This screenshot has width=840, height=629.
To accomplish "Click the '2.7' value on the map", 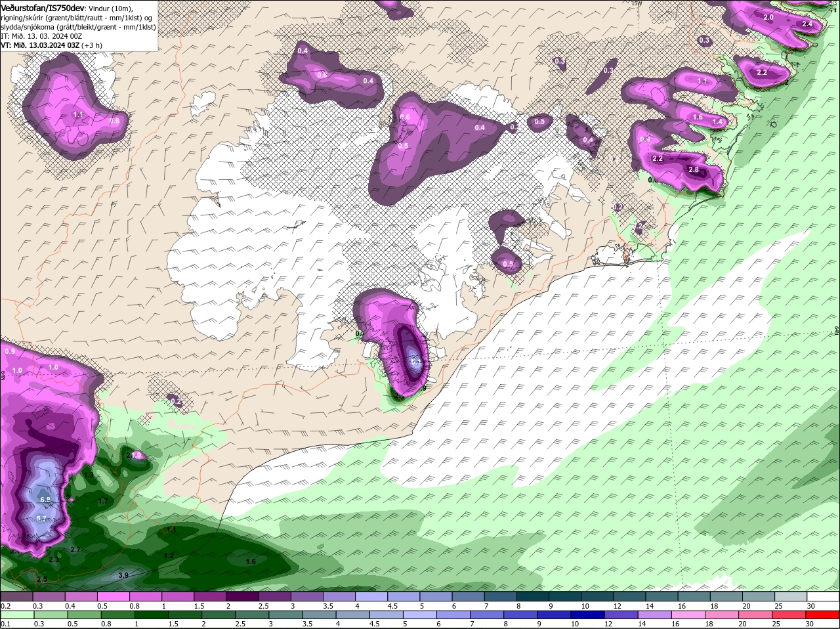I will 75,550.
